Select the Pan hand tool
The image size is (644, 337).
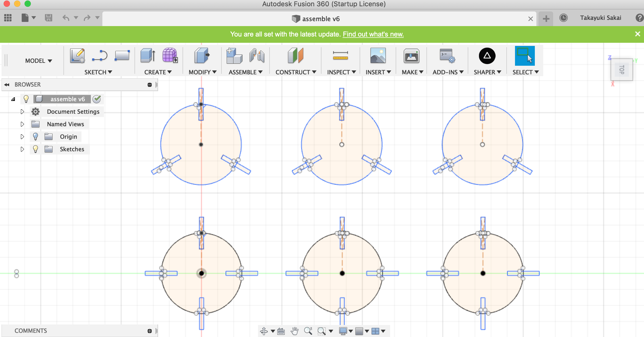(x=295, y=331)
